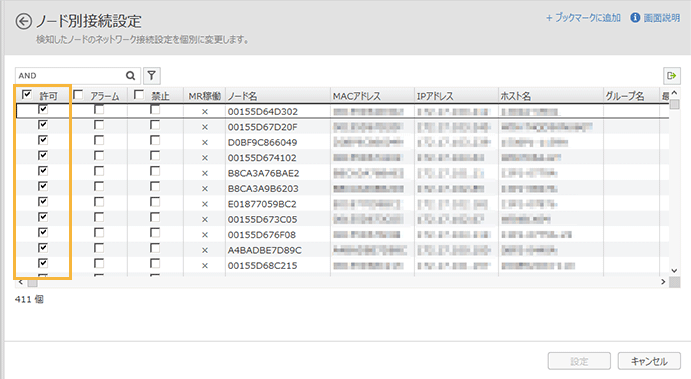Open 画面説明 help link
Screen dimensions: 691x379
[661, 18]
